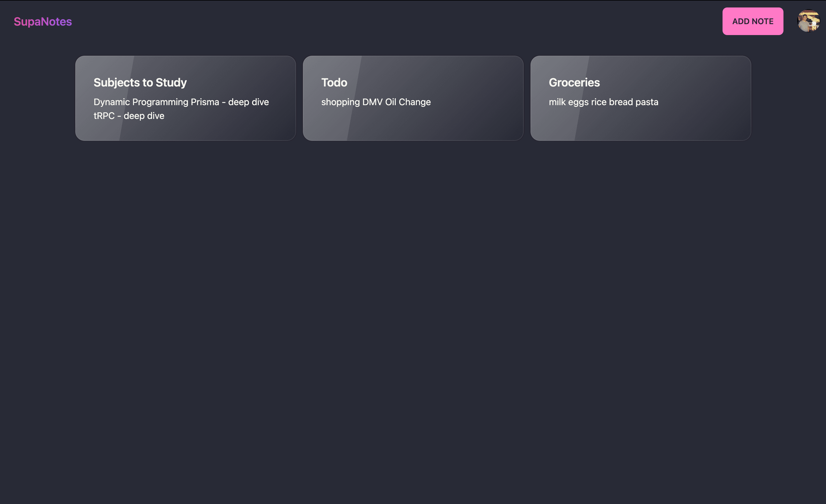Viewport: 826px width, 504px height.
Task: Click the word 'DMV' in the Todo note
Action: coord(372,102)
